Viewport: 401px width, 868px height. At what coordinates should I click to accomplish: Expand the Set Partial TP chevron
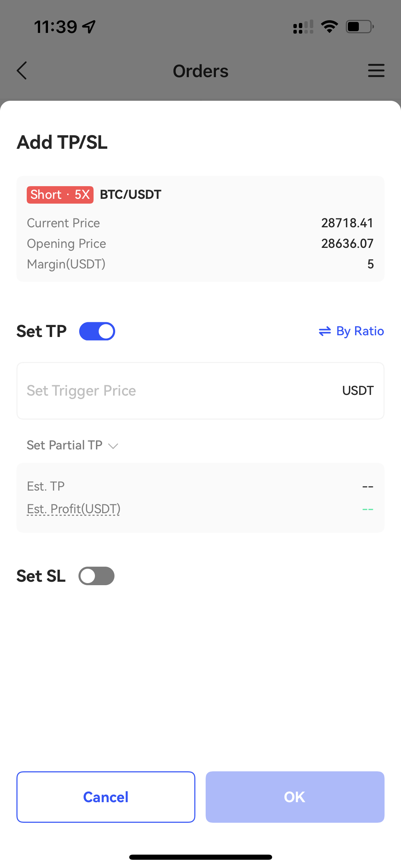tap(113, 446)
